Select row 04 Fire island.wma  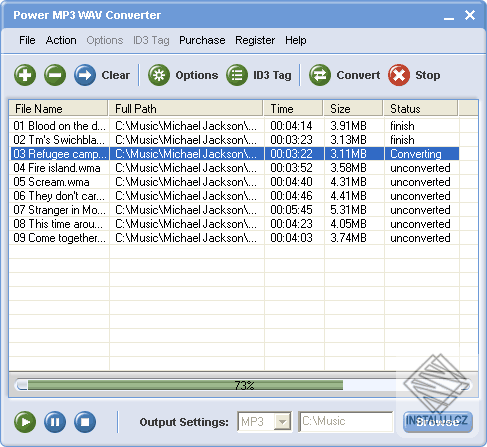point(235,168)
